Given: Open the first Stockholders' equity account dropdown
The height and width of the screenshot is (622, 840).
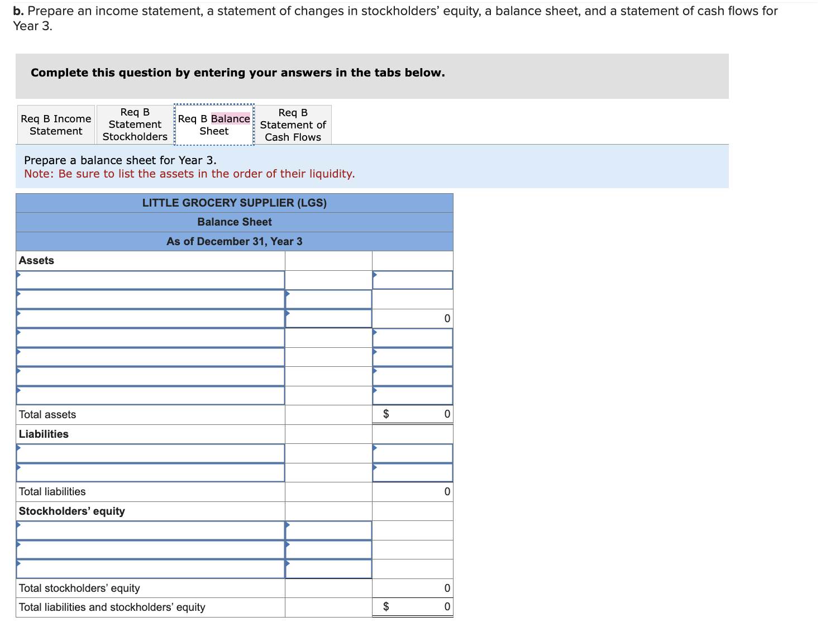Looking at the screenshot, I should coord(151,530).
